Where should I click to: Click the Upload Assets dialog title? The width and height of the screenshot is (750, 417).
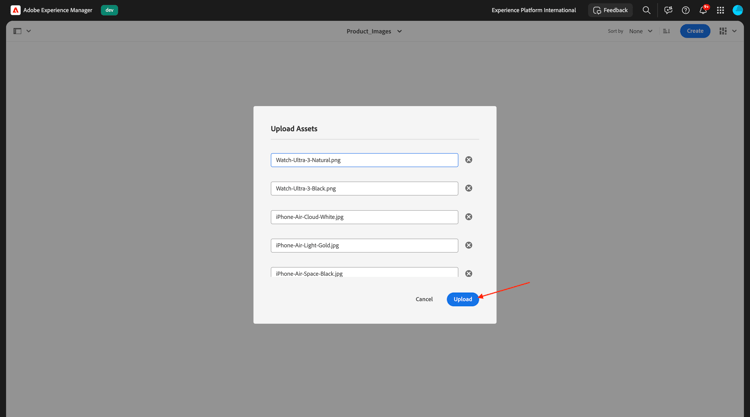click(x=294, y=129)
